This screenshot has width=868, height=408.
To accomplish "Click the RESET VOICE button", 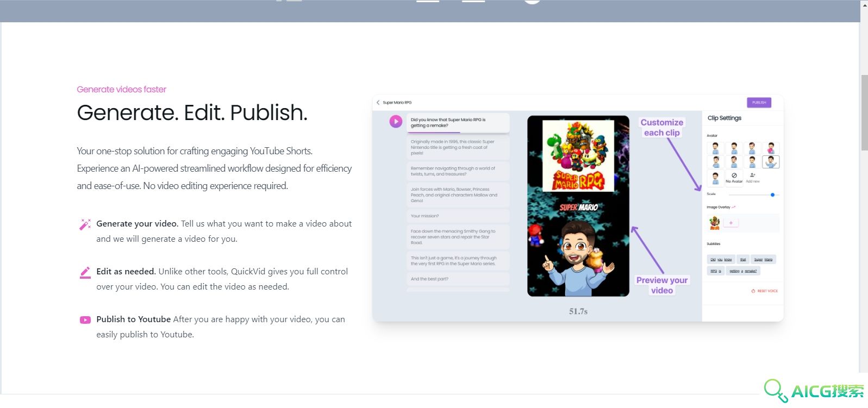I will pos(765,291).
